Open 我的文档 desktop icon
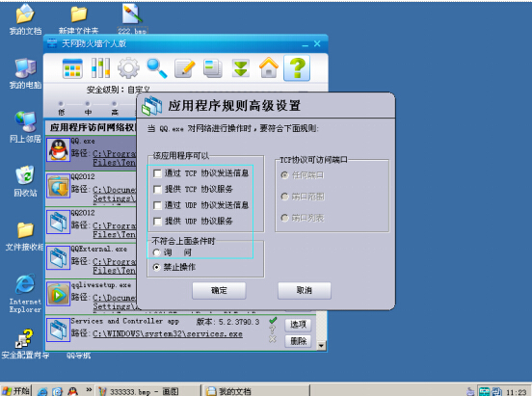532x396 pixels. click(x=25, y=19)
